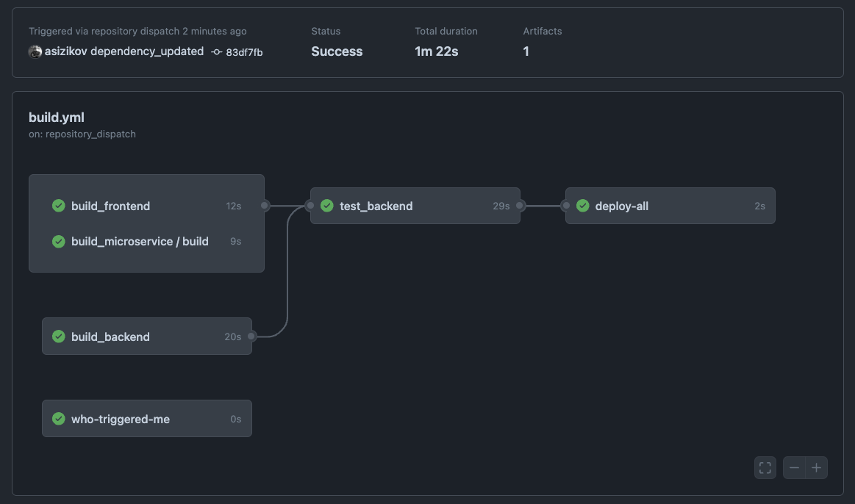This screenshot has height=504, width=855.
Task: Click the checkmark icon on deploy-all
Action: tap(583, 206)
